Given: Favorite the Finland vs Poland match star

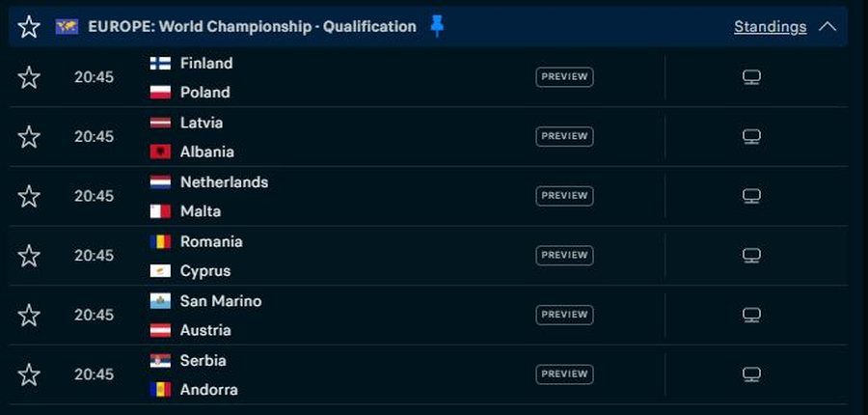Looking at the screenshot, I should click(29, 77).
